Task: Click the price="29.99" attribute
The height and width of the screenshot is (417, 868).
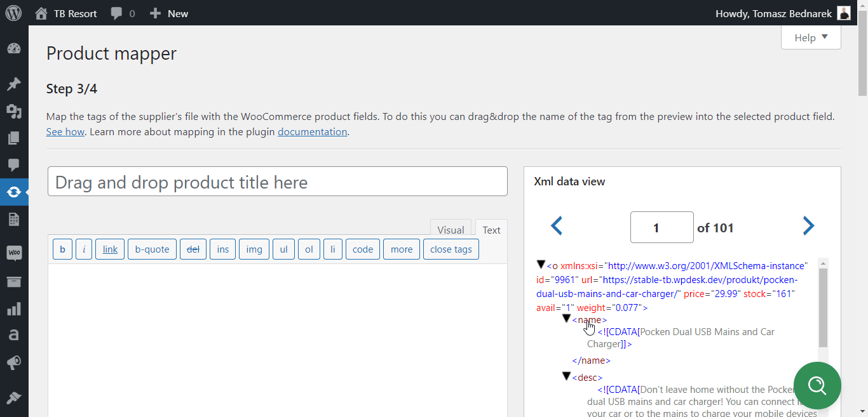Action: pos(712,294)
